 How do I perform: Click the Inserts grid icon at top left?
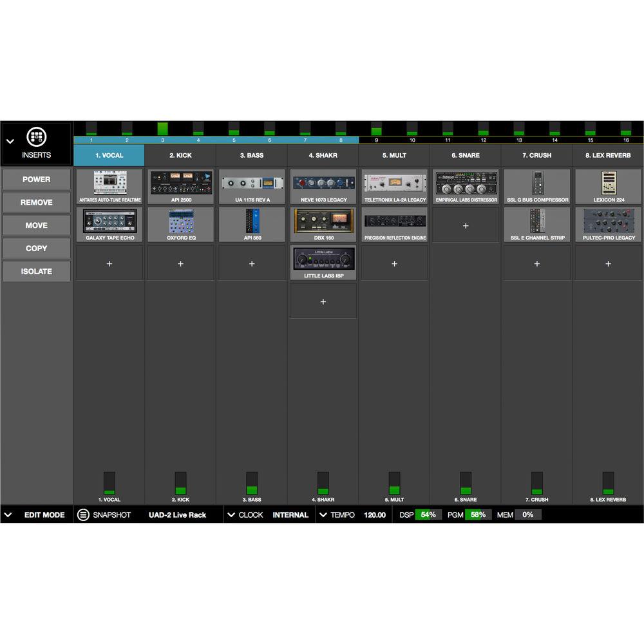[37, 137]
